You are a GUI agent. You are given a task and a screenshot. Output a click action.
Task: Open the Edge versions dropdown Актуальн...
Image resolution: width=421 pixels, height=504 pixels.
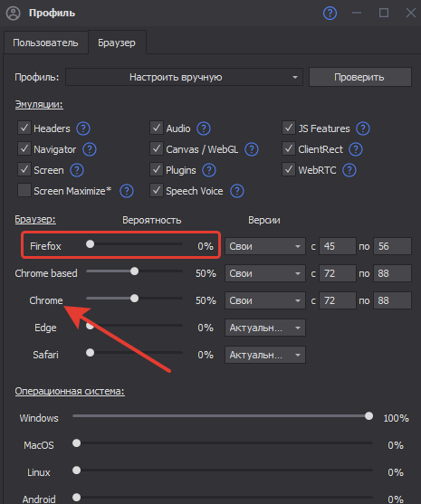click(265, 328)
